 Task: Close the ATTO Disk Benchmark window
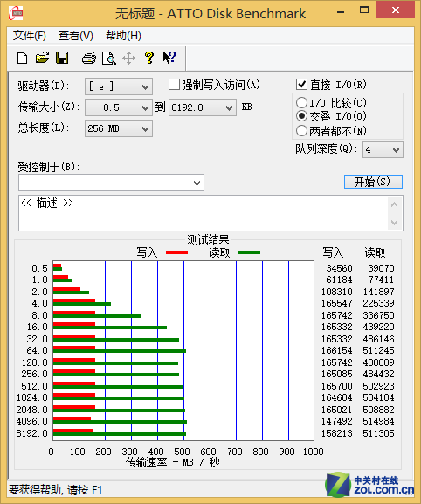pos(396,10)
